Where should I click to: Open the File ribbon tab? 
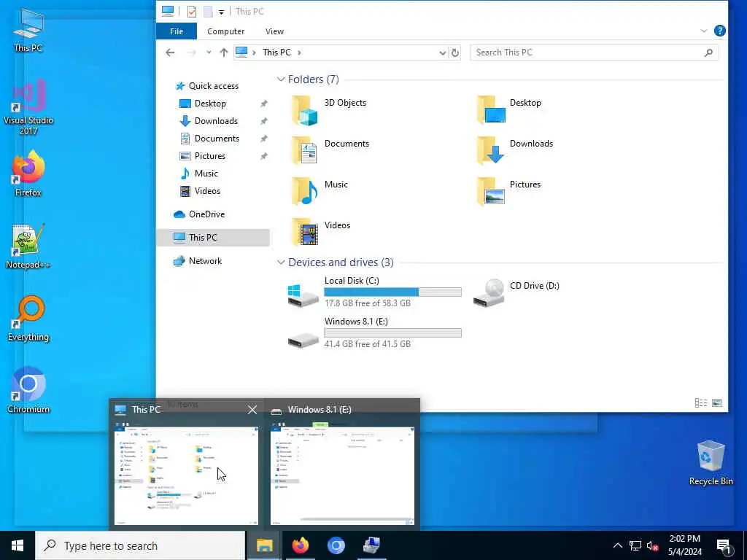coord(177,31)
